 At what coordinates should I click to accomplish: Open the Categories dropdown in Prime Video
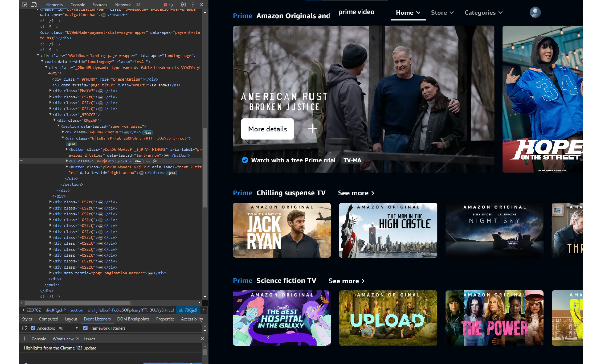(x=483, y=13)
